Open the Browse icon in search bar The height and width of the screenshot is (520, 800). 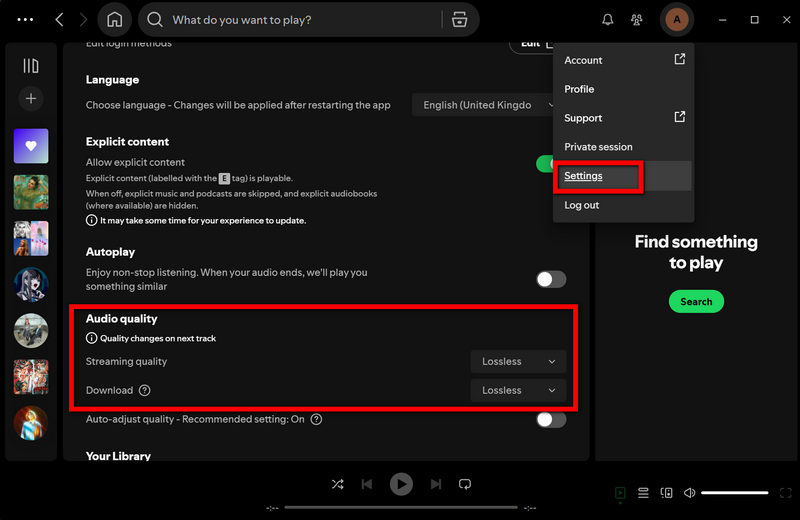point(459,20)
